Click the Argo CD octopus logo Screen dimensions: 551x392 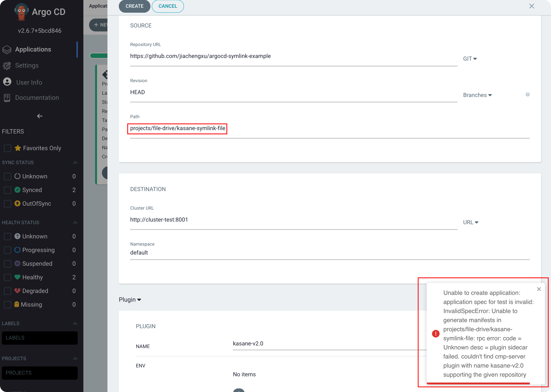[x=22, y=12]
